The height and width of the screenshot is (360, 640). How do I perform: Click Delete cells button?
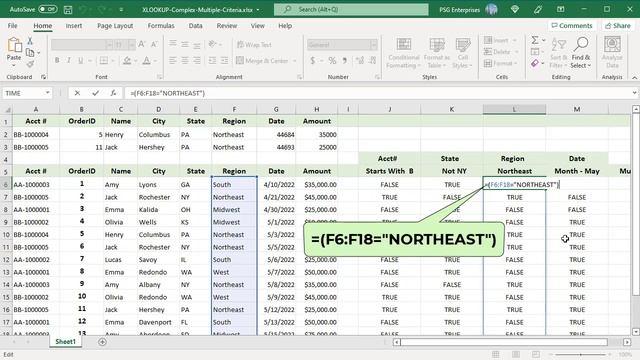tap(497, 52)
